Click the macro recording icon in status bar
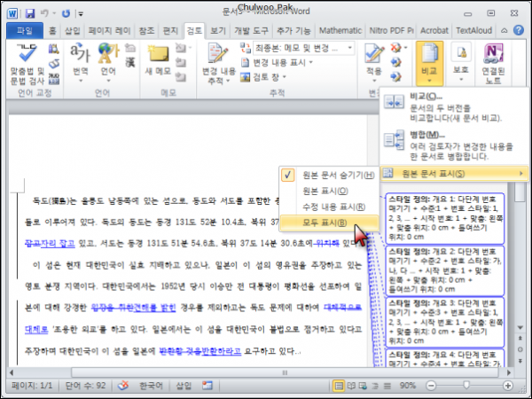This screenshot has height=399, width=532. click(x=207, y=386)
